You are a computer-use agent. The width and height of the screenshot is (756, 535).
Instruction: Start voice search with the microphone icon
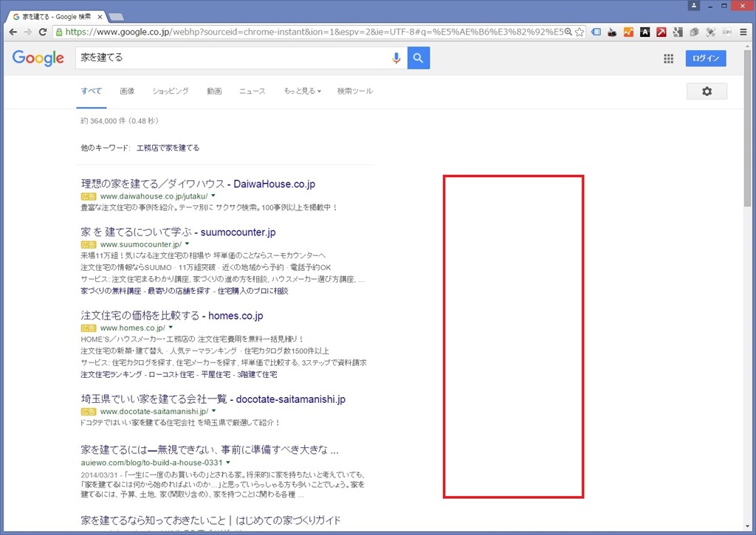[396, 58]
